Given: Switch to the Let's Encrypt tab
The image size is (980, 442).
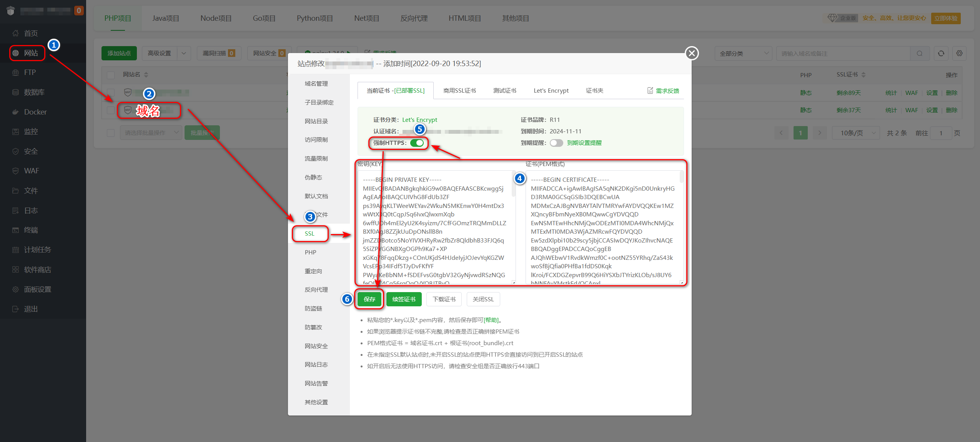Looking at the screenshot, I should point(551,91).
